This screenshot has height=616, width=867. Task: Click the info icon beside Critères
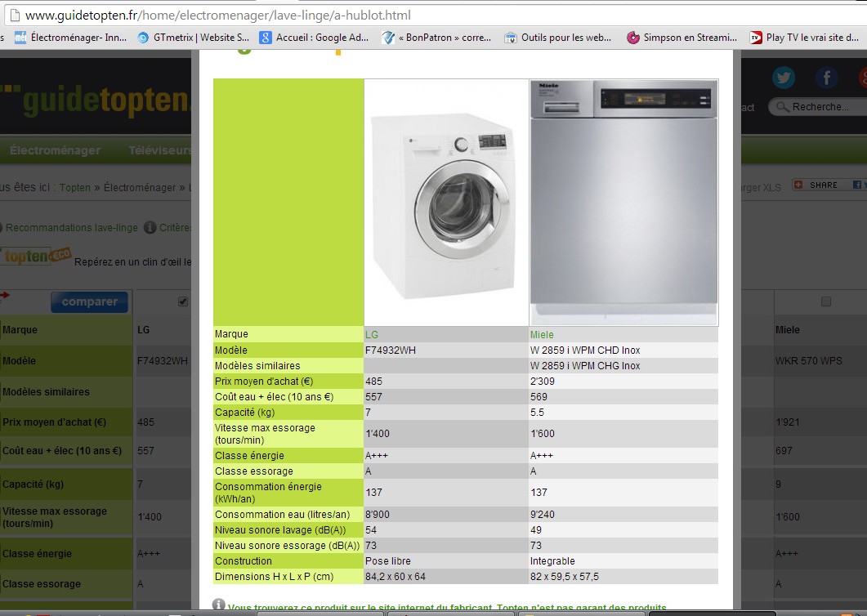(x=150, y=227)
